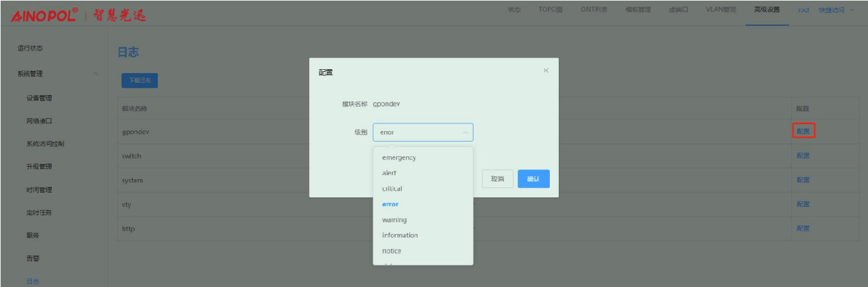
Task: Collapse the level dropdown using its arrow
Action: click(464, 133)
